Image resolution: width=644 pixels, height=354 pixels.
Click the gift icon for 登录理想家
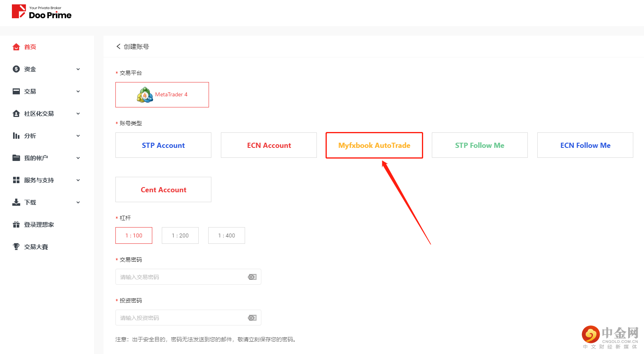[x=16, y=224]
